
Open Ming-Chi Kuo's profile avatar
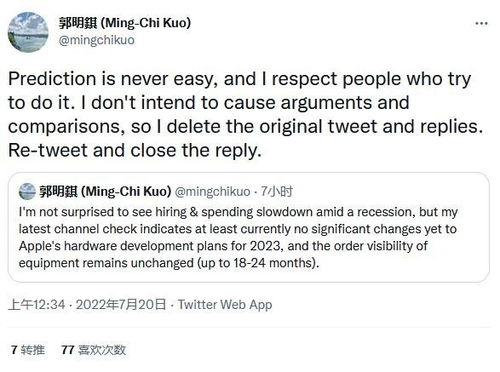[x=28, y=32]
